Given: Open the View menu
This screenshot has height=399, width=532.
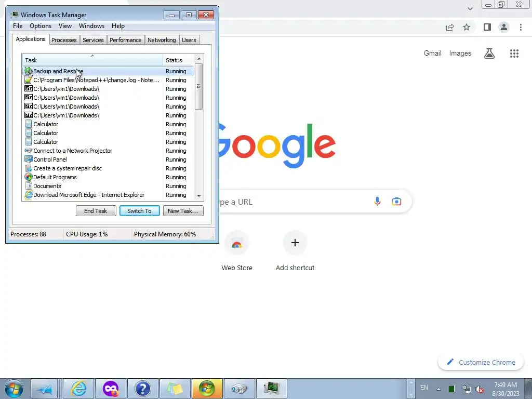Looking at the screenshot, I should tap(65, 26).
